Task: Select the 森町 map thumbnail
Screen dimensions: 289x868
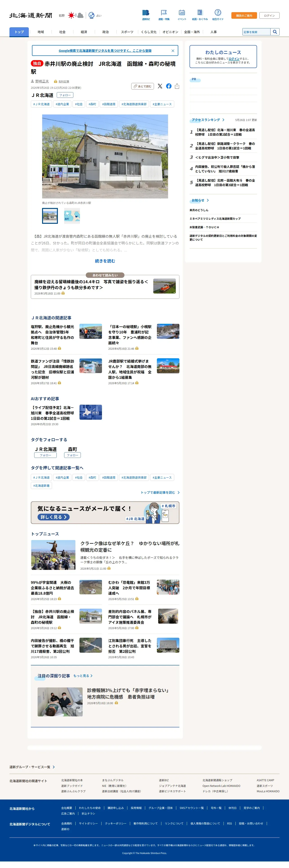Action: point(72,216)
